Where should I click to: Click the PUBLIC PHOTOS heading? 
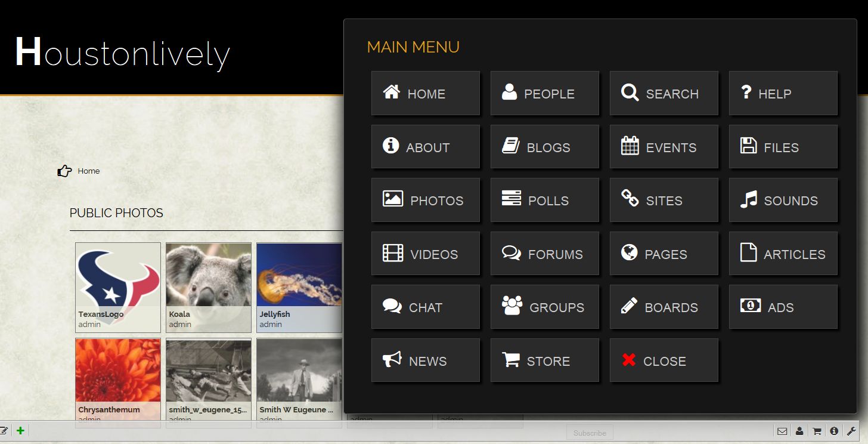[116, 213]
